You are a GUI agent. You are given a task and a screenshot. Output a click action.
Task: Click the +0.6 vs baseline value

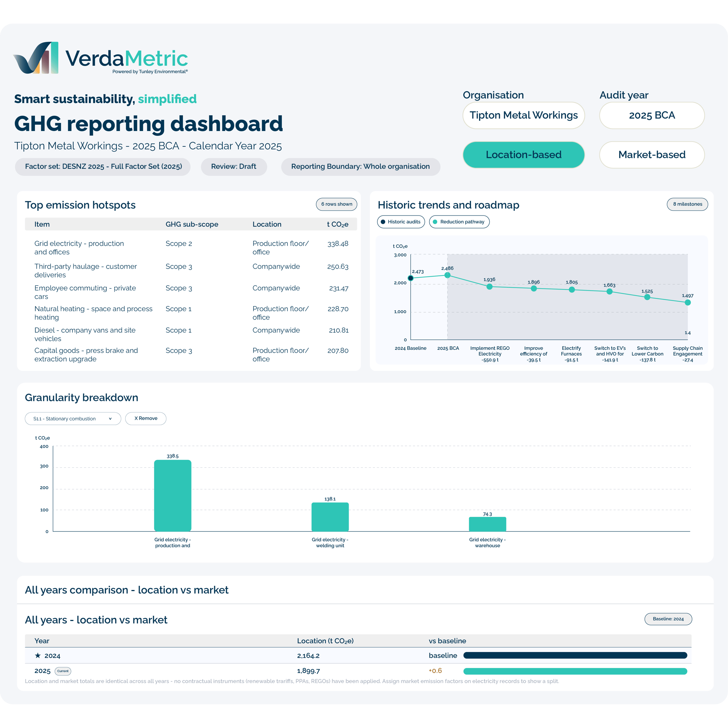tap(435, 670)
